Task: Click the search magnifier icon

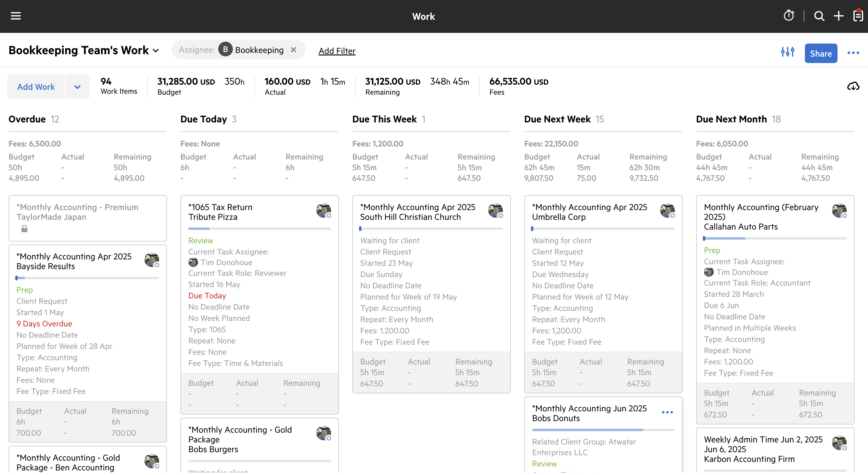Action: coord(819,16)
